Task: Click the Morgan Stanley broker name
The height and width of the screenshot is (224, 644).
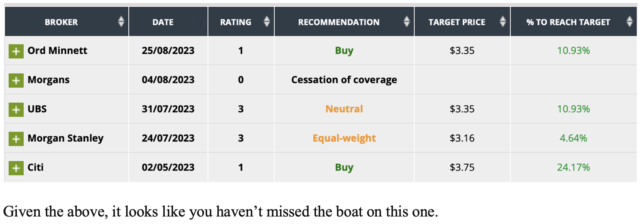Action: coord(65,138)
